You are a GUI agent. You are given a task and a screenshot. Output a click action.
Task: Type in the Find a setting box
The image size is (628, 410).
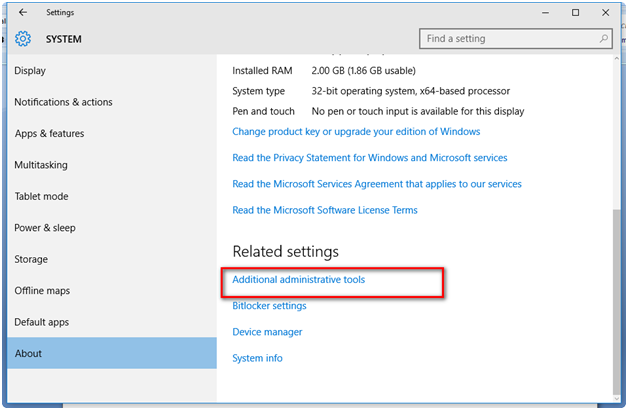508,39
